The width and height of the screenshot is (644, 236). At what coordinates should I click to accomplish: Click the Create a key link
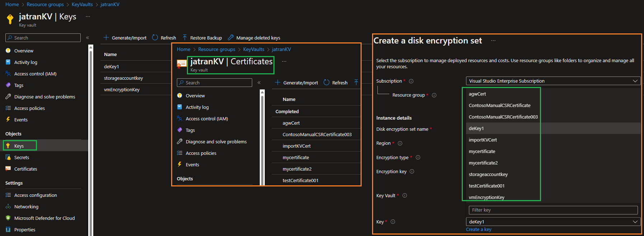tap(479, 230)
